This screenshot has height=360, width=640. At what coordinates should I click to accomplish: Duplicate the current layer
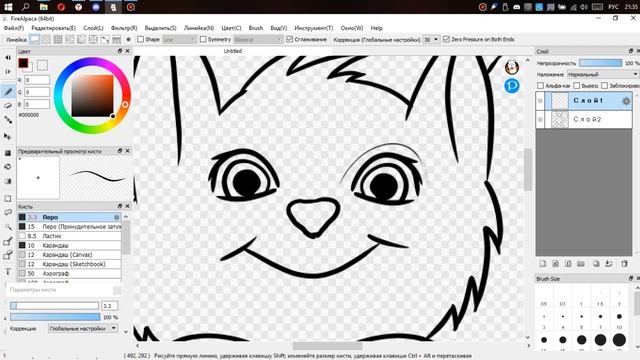596,264
